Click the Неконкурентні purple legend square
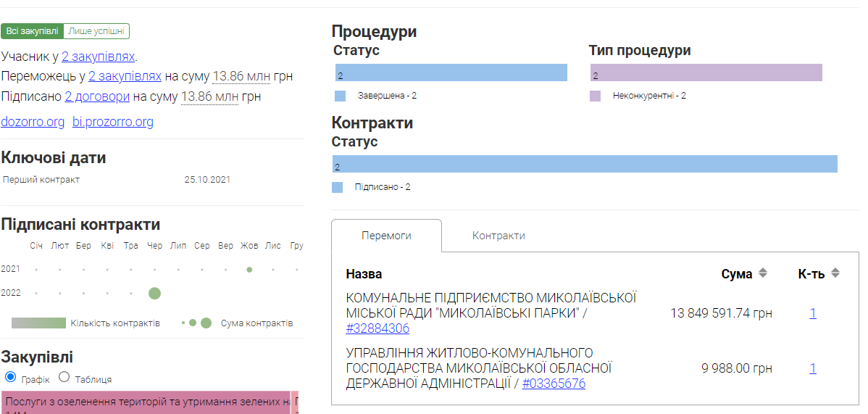The image size is (868, 414). pos(595,96)
